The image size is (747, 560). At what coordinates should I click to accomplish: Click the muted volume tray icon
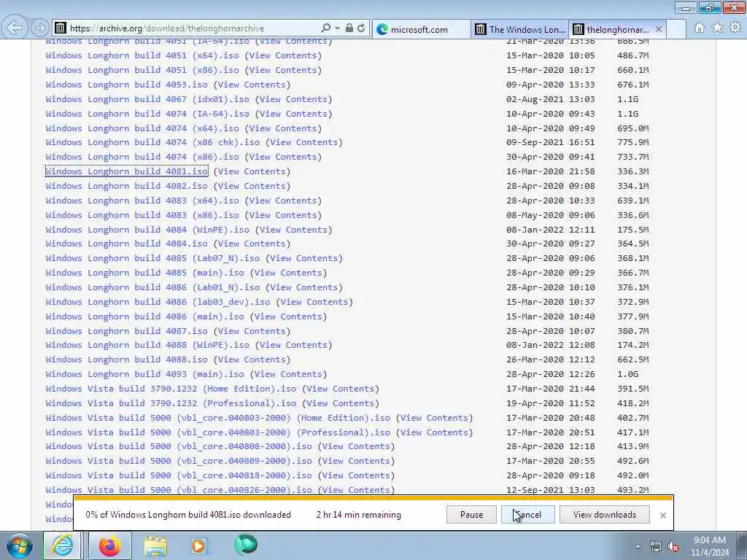click(x=673, y=547)
